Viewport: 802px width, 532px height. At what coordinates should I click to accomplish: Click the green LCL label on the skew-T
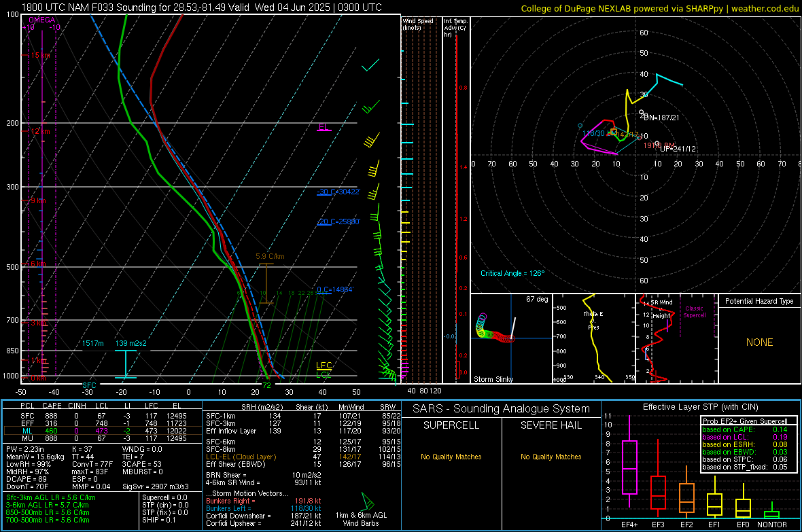[324, 374]
